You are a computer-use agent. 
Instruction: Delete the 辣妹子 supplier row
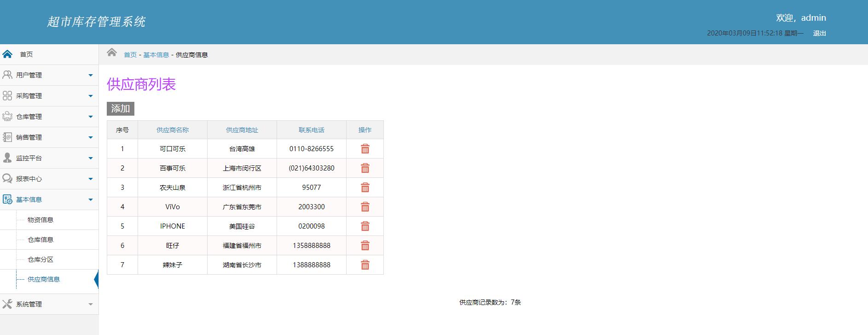(365, 265)
